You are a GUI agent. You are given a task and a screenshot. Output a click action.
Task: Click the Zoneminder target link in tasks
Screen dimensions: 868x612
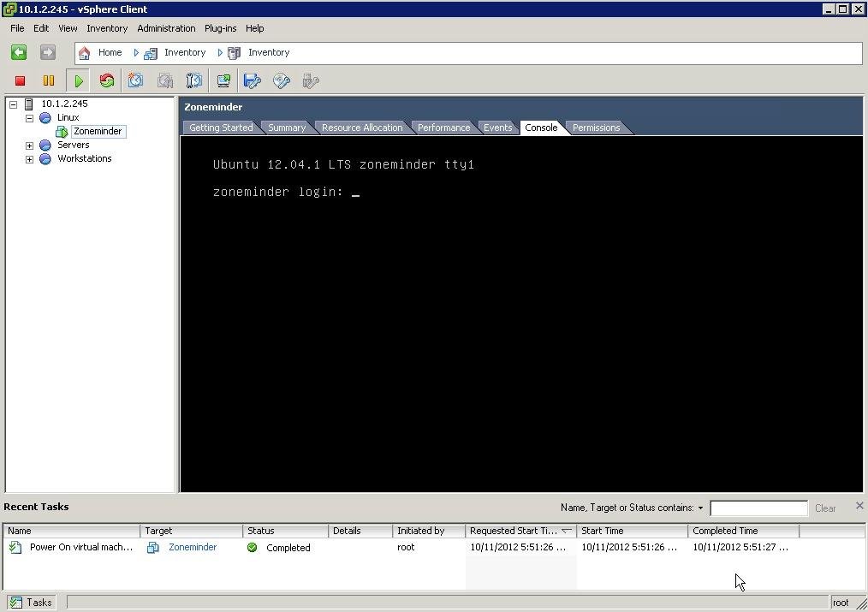coord(193,547)
